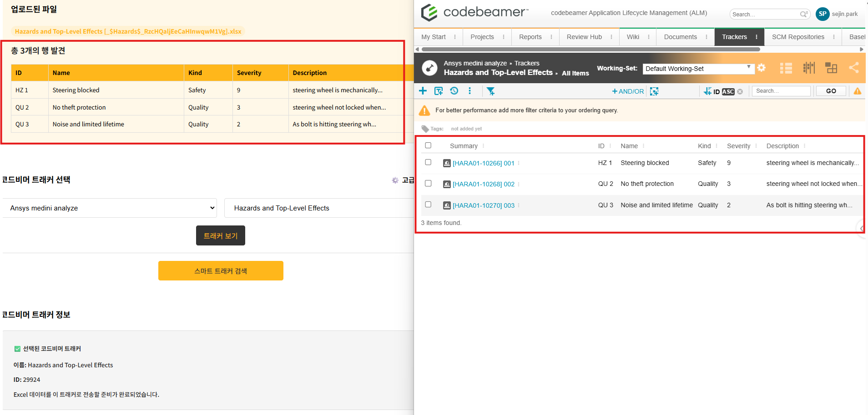Open the tracker history clock icon
868x415 pixels.
tap(454, 91)
